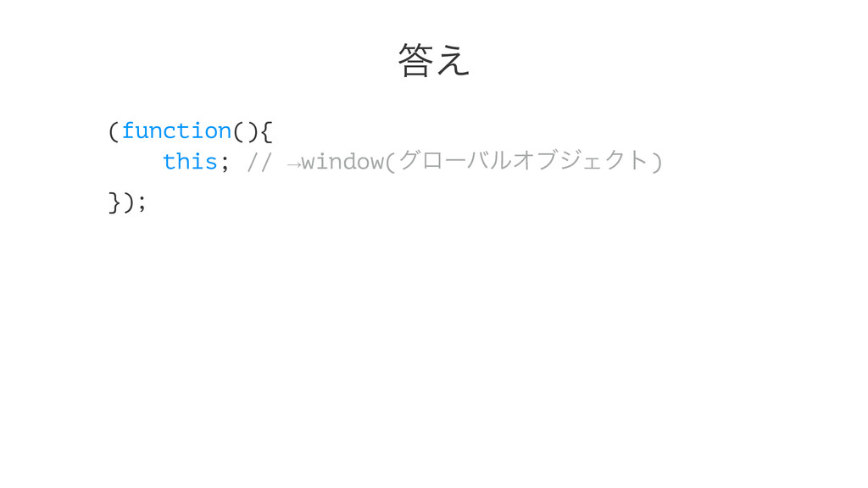868x488 pixels.
Task: Click the letter w starting window
Action: (x=309, y=163)
